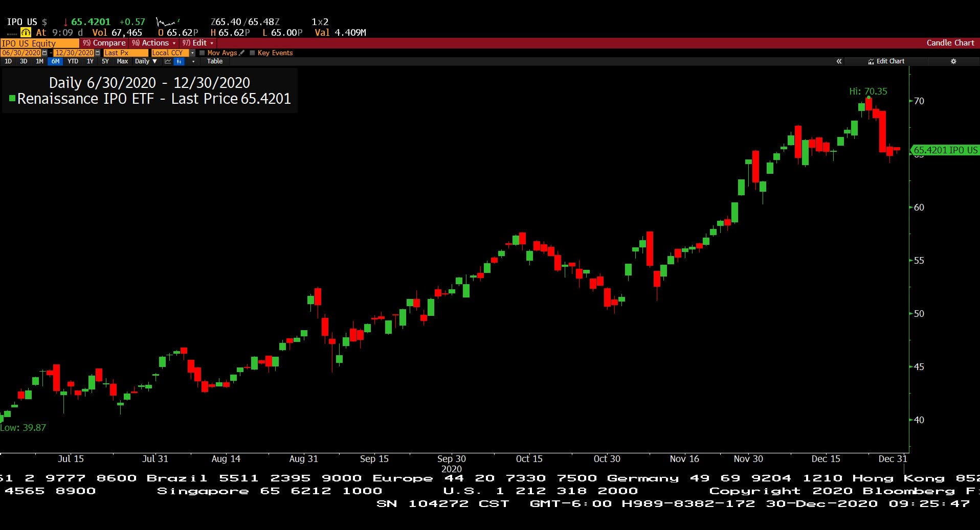Click the high price H 65.62P
Screen dimensions: 980x530
tap(230, 33)
